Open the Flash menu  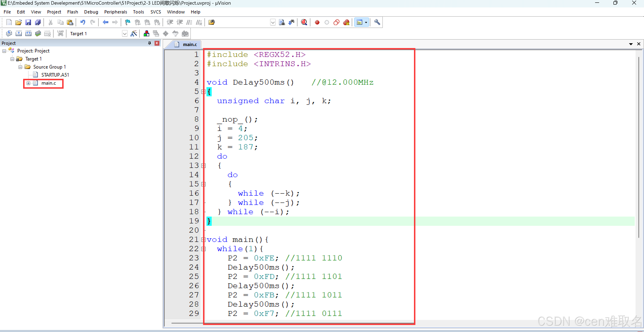coord(72,12)
